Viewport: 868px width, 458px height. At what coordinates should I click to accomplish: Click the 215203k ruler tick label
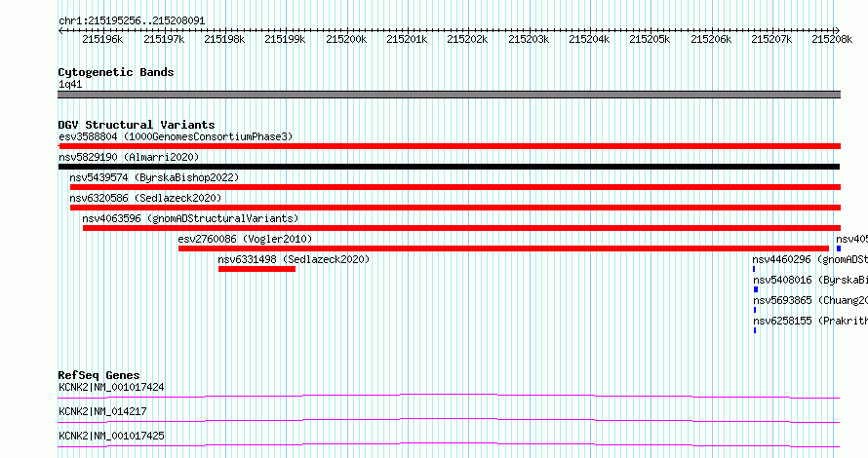point(529,40)
